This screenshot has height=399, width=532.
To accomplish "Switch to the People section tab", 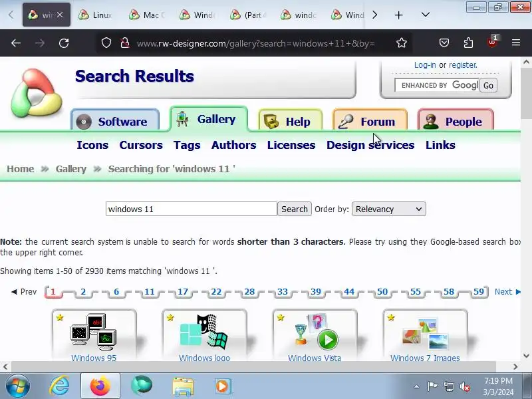I will click(456, 121).
